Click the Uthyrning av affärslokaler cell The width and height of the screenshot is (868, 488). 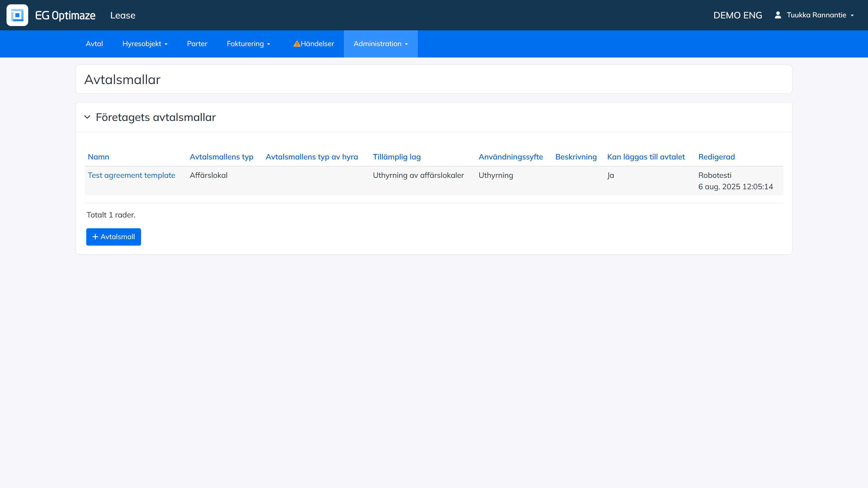[x=418, y=175]
